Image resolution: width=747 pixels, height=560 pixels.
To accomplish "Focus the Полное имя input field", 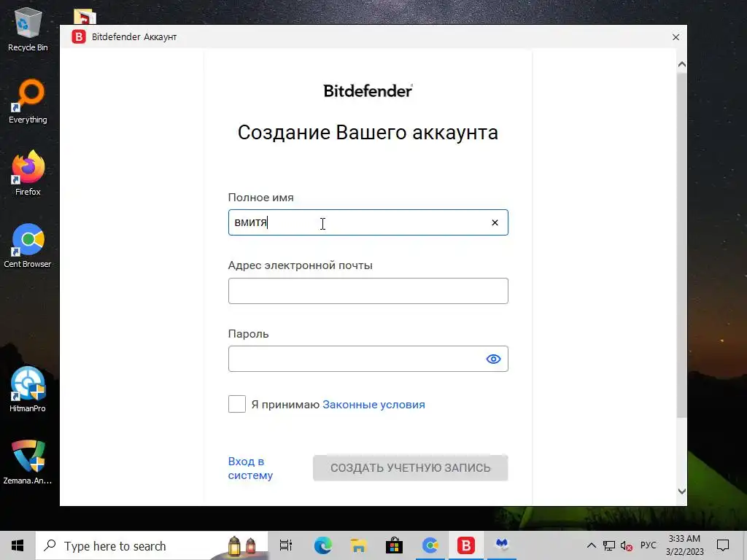I will [368, 222].
